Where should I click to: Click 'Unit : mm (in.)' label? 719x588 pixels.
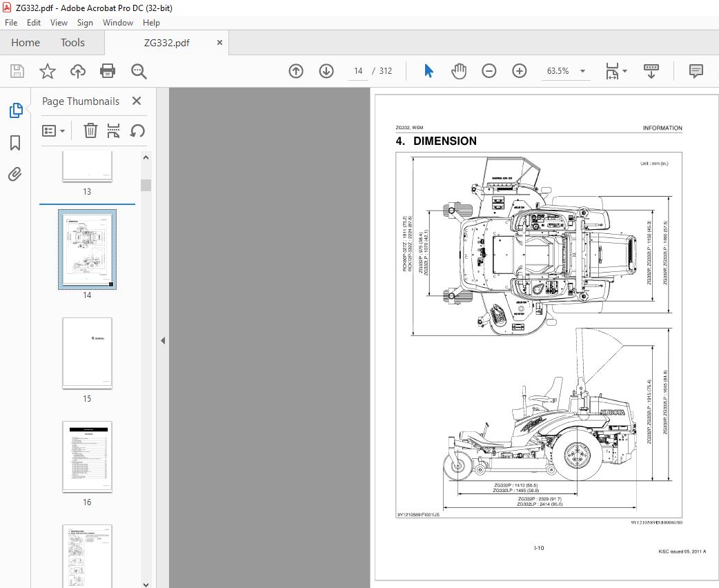(x=654, y=164)
